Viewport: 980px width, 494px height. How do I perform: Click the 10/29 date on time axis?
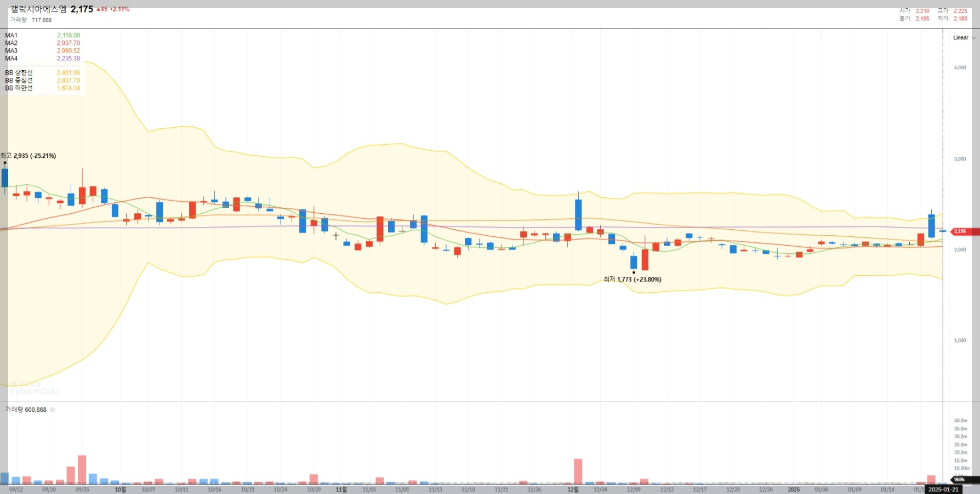pos(314,490)
